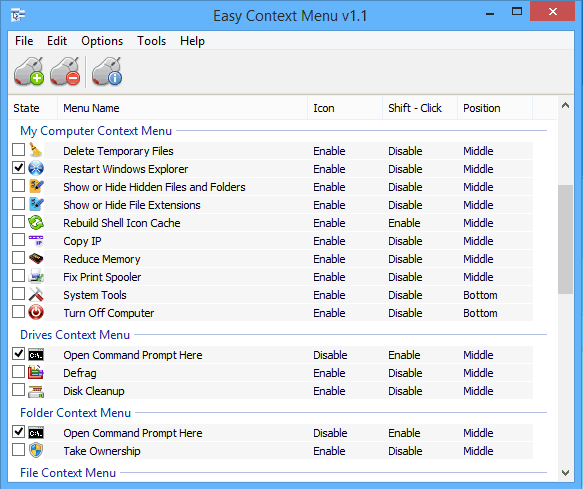The width and height of the screenshot is (583, 489).
Task: Open the Tools menu
Action: (151, 41)
